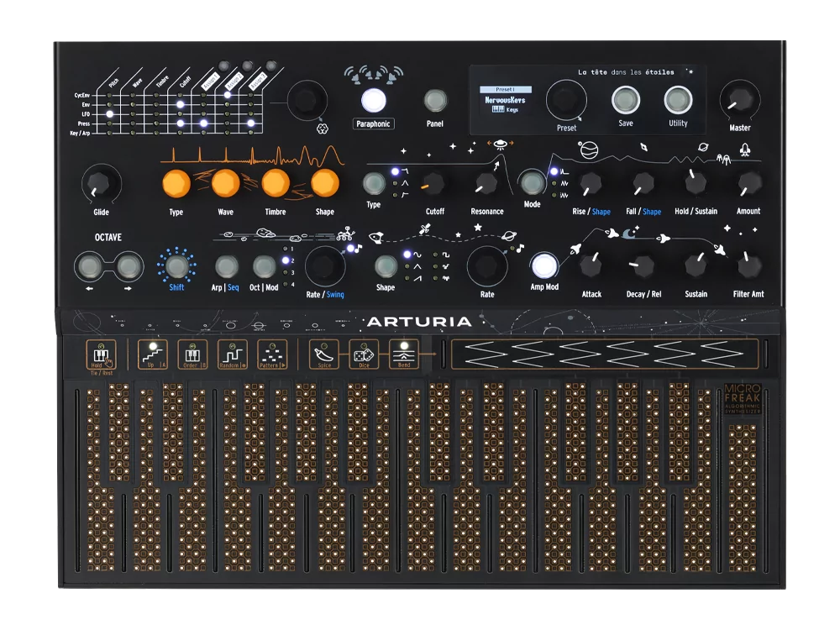
Task: Click the Decay / Rel knob
Action: (643, 265)
